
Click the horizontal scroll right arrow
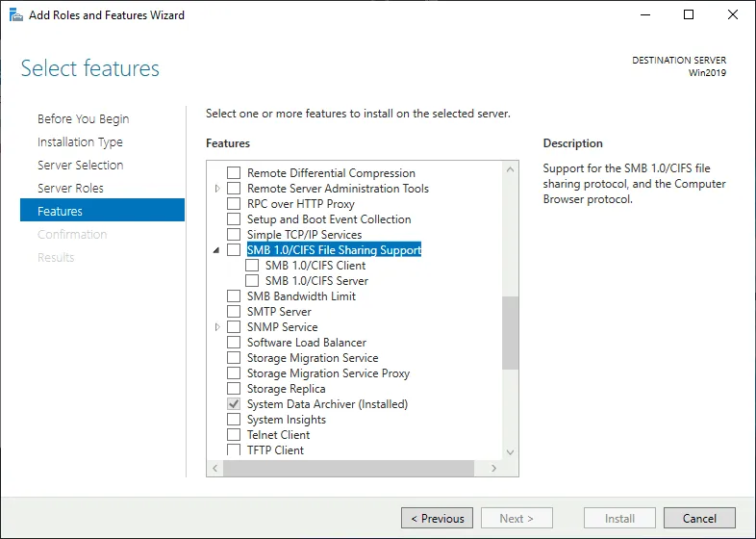pos(494,468)
